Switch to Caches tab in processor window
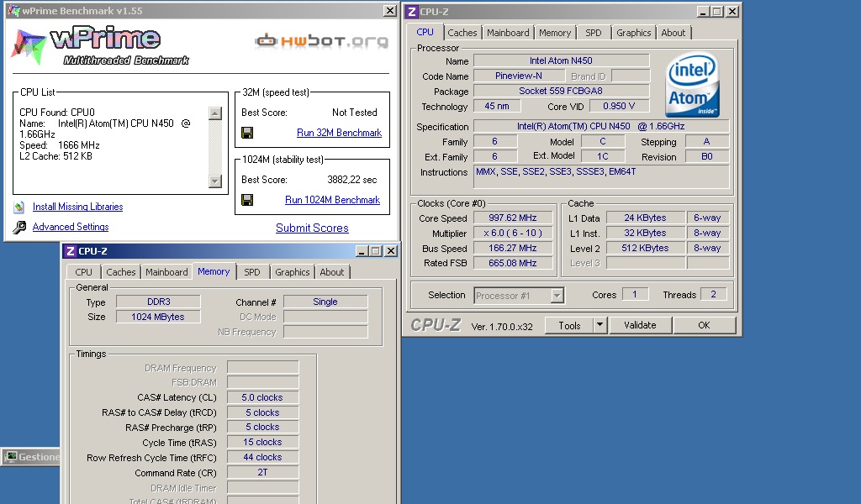Image resolution: width=861 pixels, height=504 pixels. (x=462, y=33)
